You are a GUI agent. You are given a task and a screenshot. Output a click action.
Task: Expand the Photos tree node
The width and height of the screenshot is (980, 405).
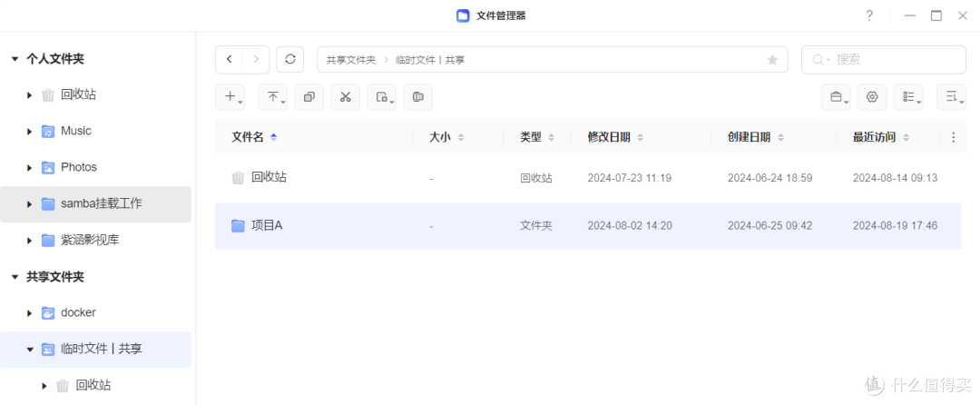pyautogui.click(x=29, y=168)
